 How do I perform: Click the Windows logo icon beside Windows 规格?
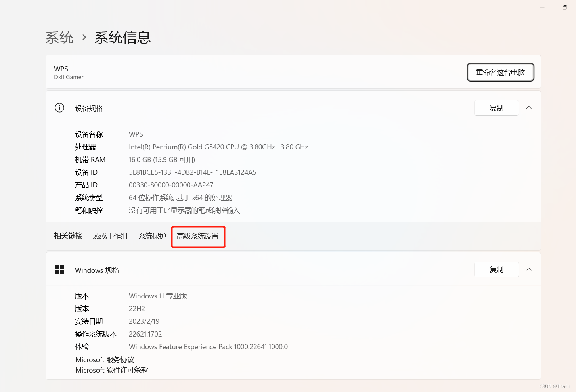tap(59, 270)
